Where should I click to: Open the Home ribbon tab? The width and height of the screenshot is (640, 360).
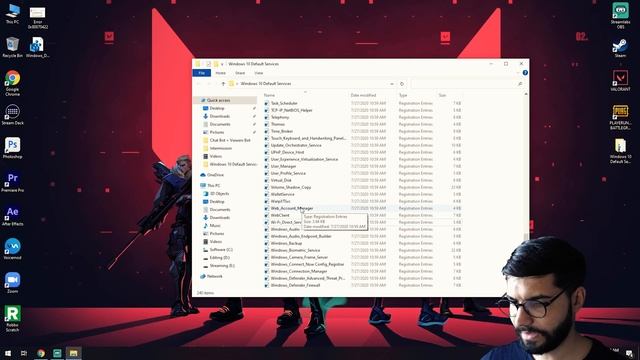pyautogui.click(x=220, y=73)
